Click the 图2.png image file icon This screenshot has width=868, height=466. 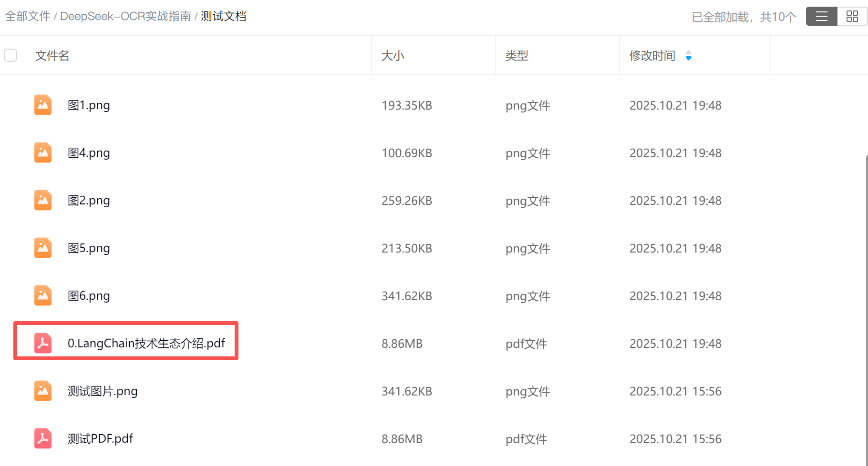click(x=43, y=200)
